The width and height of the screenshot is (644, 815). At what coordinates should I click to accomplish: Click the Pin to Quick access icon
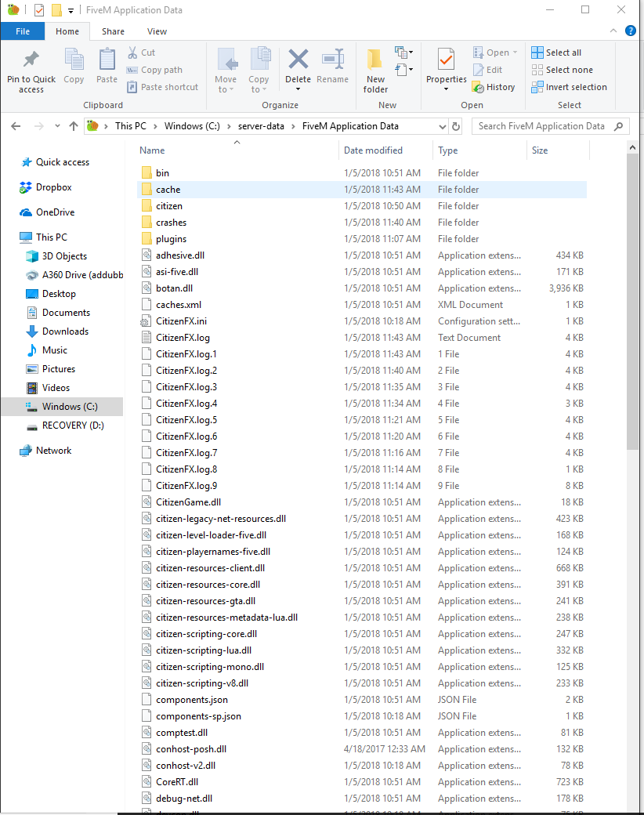coord(31,59)
